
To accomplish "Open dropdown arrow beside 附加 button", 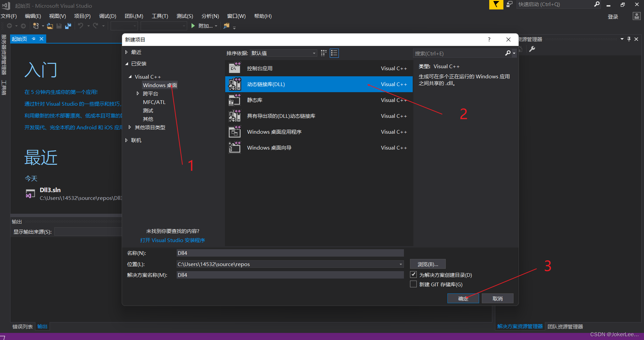I will [x=216, y=26].
